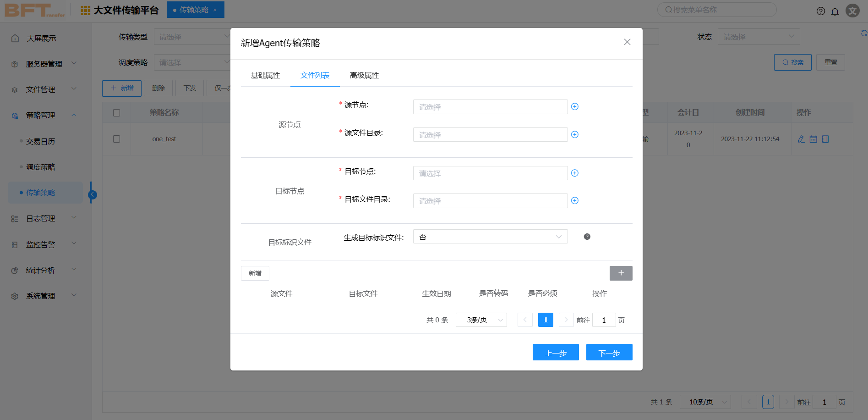Edit the one_test policy with pencil icon
The width and height of the screenshot is (868, 420).
pyautogui.click(x=801, y=139)
